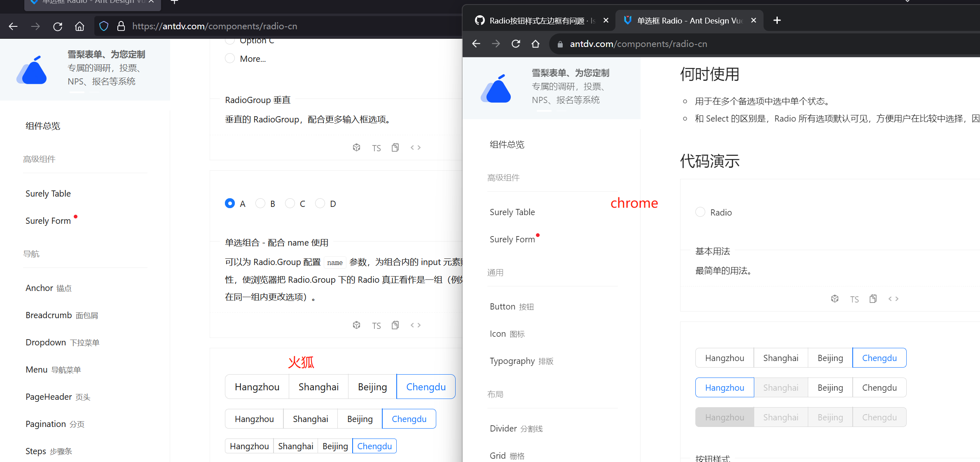Go back using Firefox back arrow
980x462 pixels.
click(x=13, y=26)
